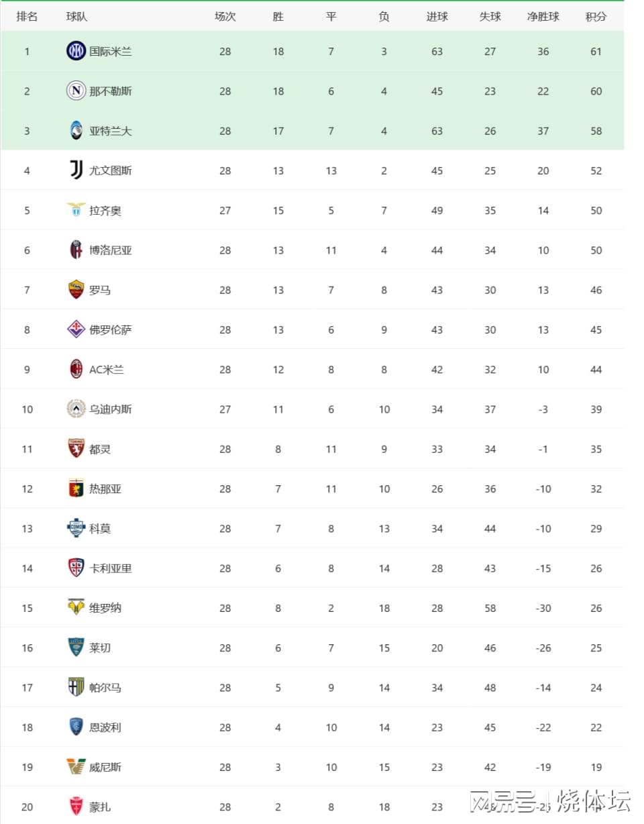
Task: Click the Torino (都灵) club crest
Action: (76, 449)
